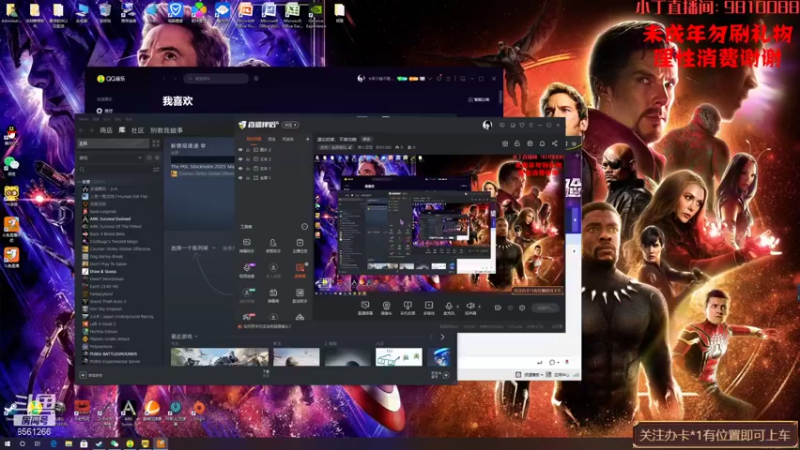Click modify button beside stream title
This screenshot has height=450, width=800.
click(x=366, y=139)
